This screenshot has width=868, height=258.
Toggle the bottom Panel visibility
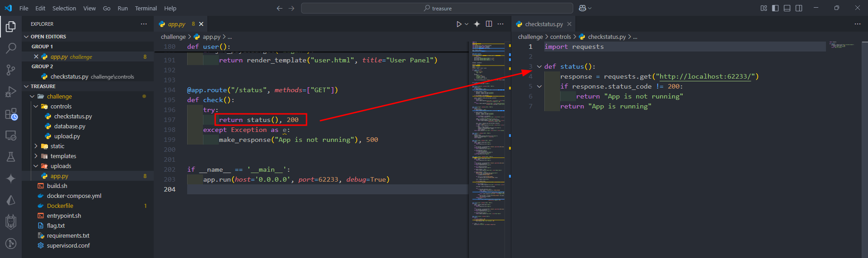[x=787, y=8]
